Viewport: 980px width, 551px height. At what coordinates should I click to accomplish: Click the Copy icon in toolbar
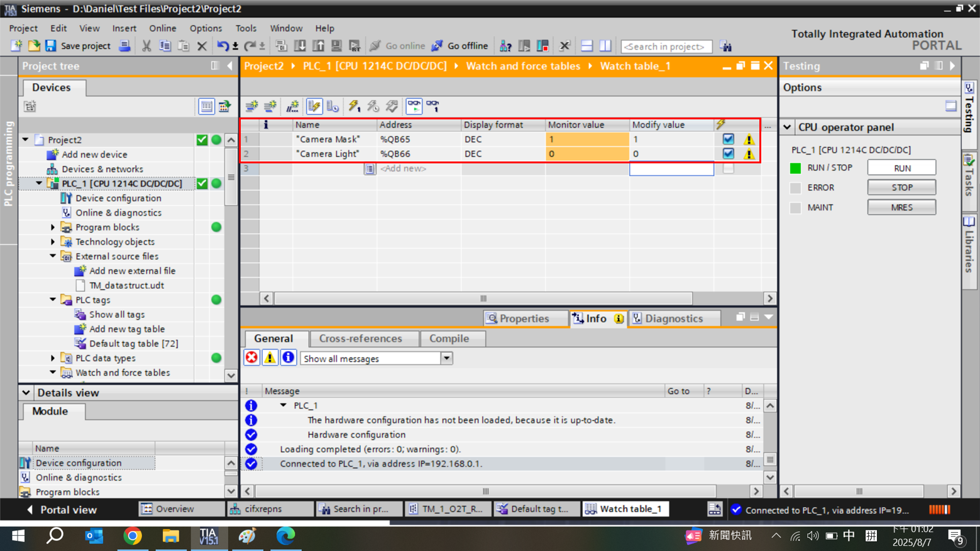click(x=165, y=46)
